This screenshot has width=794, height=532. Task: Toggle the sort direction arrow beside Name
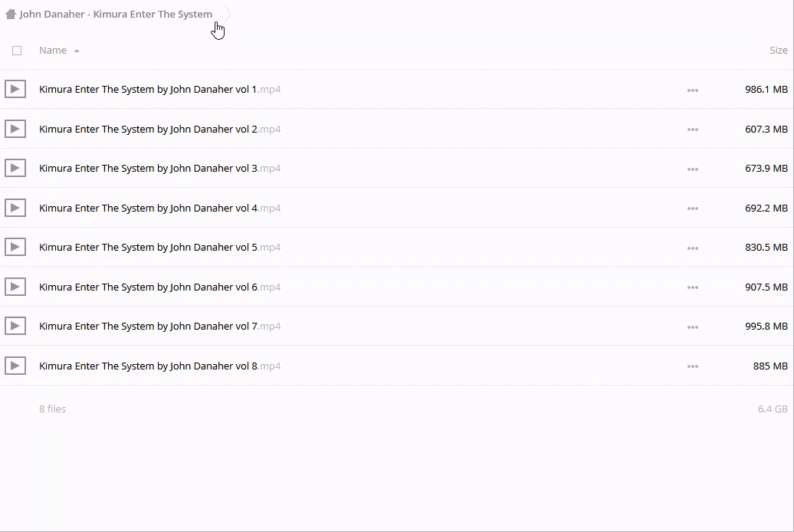(x=77, y=51)
